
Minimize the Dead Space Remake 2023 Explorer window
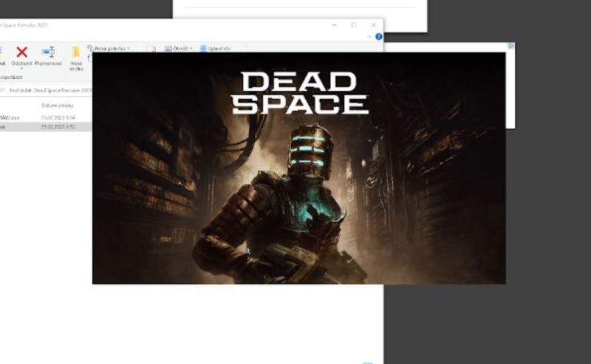pyautogui.click(x=335, y=25)
